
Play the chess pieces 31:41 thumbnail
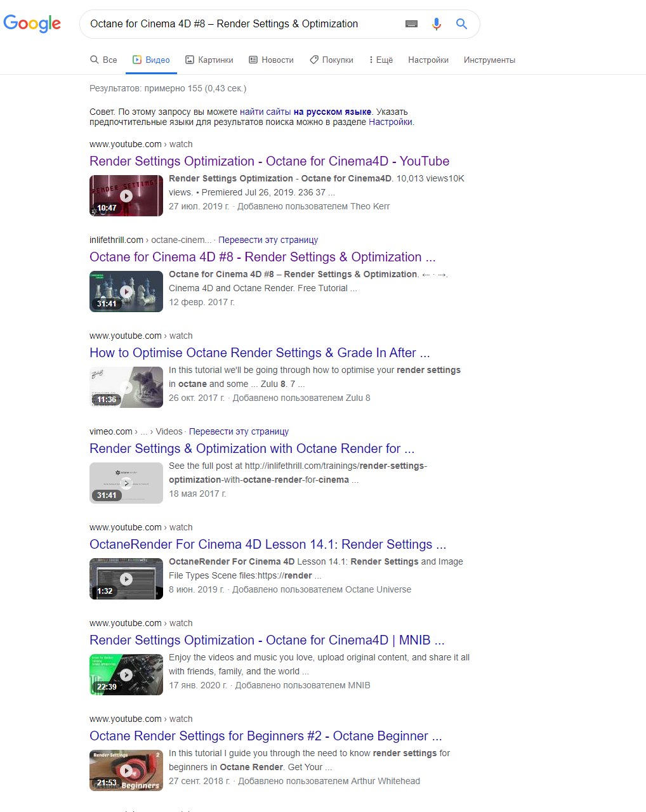[x=126, y=291]
